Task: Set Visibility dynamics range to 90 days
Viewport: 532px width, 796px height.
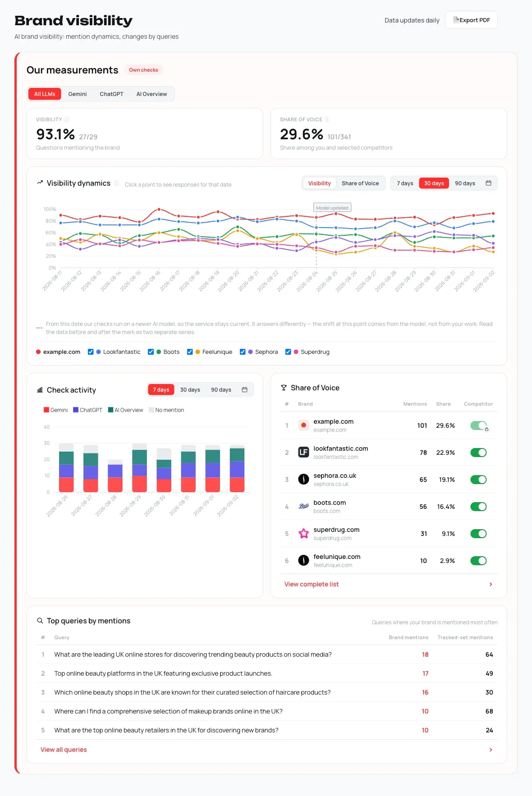Action: pyautogui.click(x=465, y=183)
